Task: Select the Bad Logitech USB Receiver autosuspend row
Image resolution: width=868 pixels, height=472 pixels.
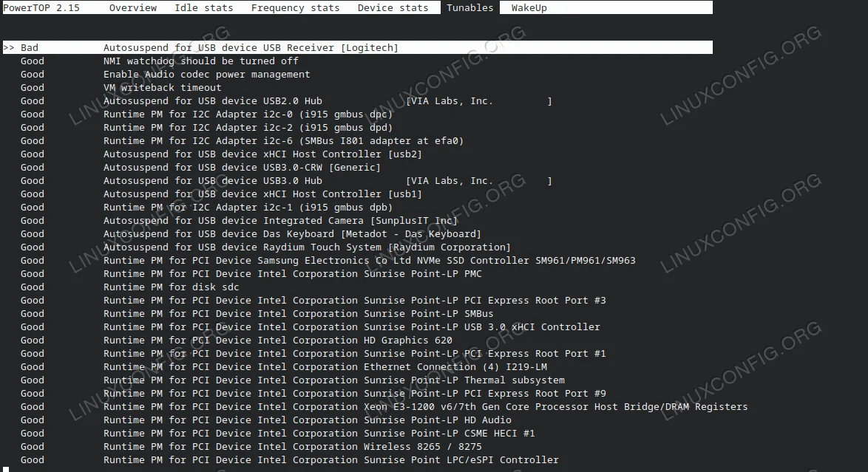Action: pyautogui.click(x=358, y=47)
